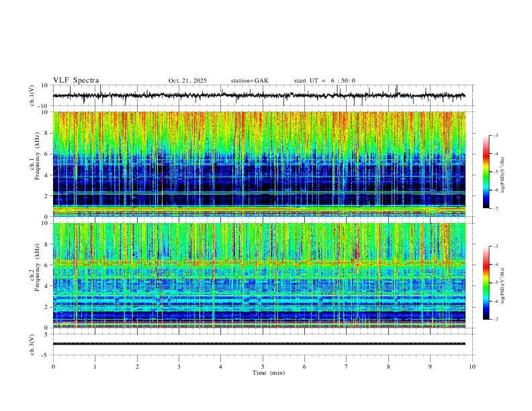This screenshot has height=411, width=532.
Task: Click the '-7' label on ch.2 colorbar
Action: pos(495,320)
